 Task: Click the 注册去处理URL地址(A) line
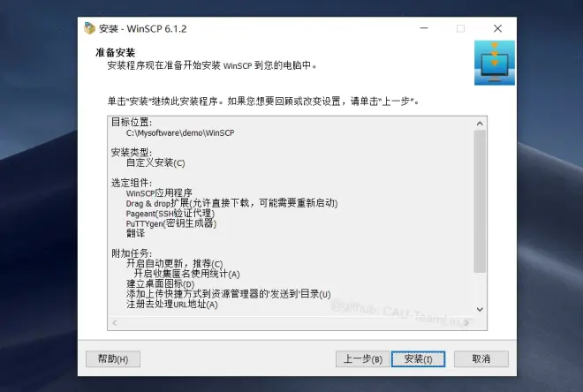(171, 305)
